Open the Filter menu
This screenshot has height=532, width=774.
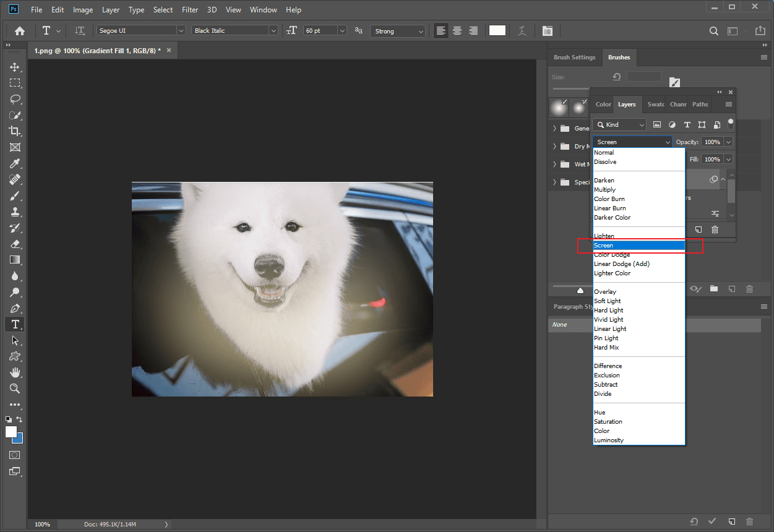(x=190, y=9)
